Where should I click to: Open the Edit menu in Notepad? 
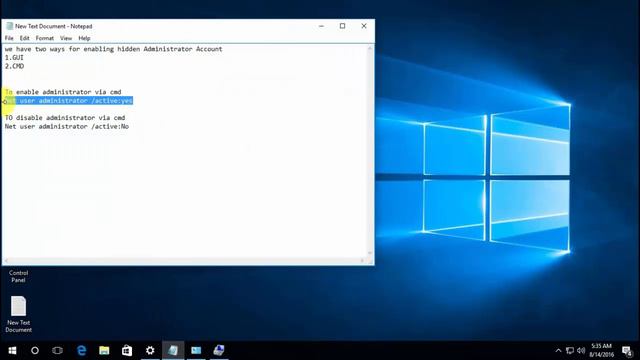(x=24, y=38)
